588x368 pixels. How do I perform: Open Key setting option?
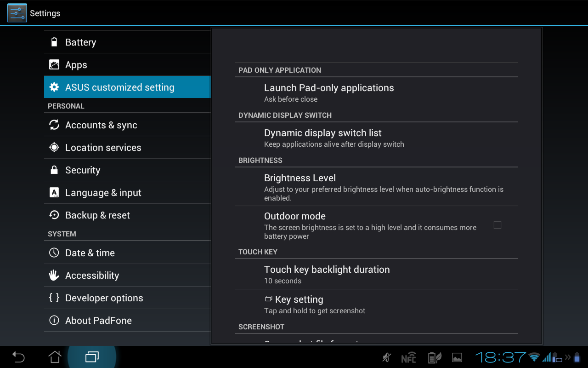(x=376, y=304)
